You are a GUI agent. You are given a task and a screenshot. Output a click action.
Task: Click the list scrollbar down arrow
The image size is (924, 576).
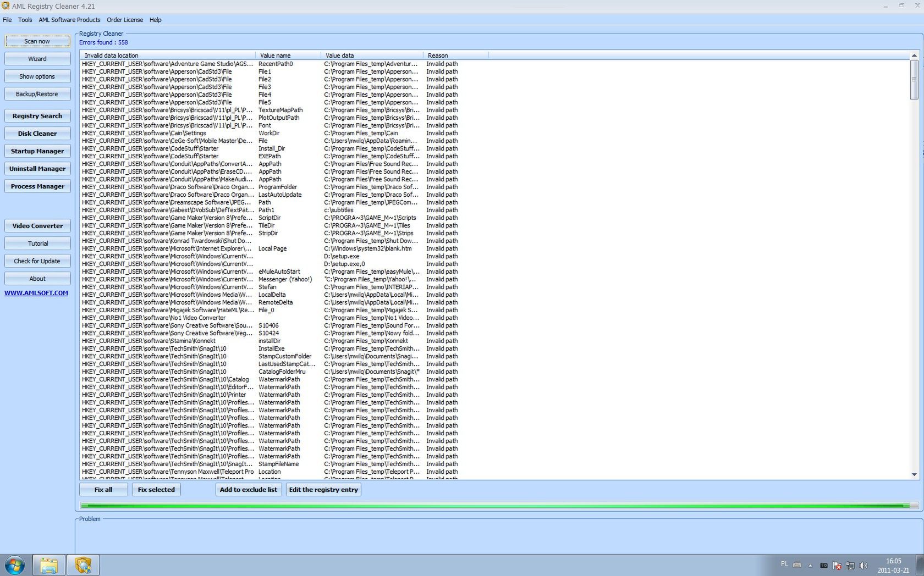(x=914, y=475)
